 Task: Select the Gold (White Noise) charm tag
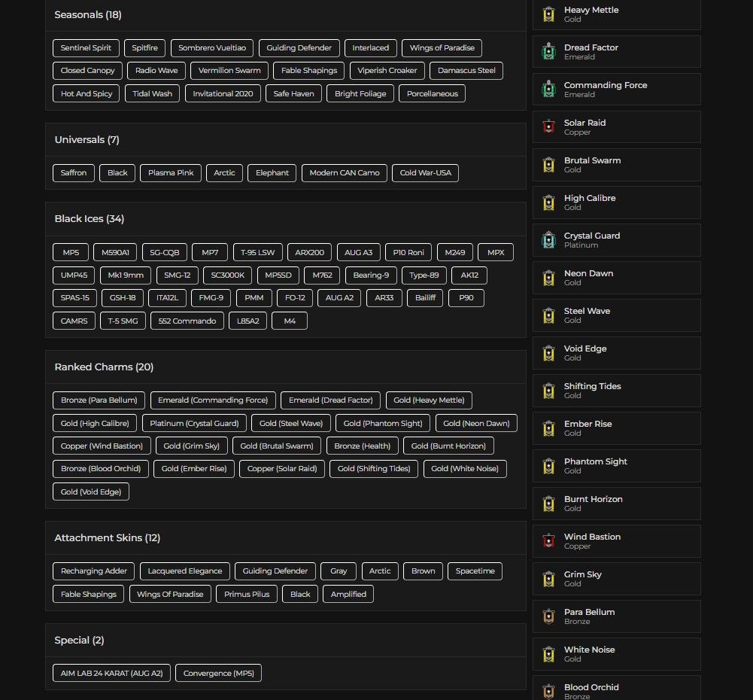coord(465,468)
